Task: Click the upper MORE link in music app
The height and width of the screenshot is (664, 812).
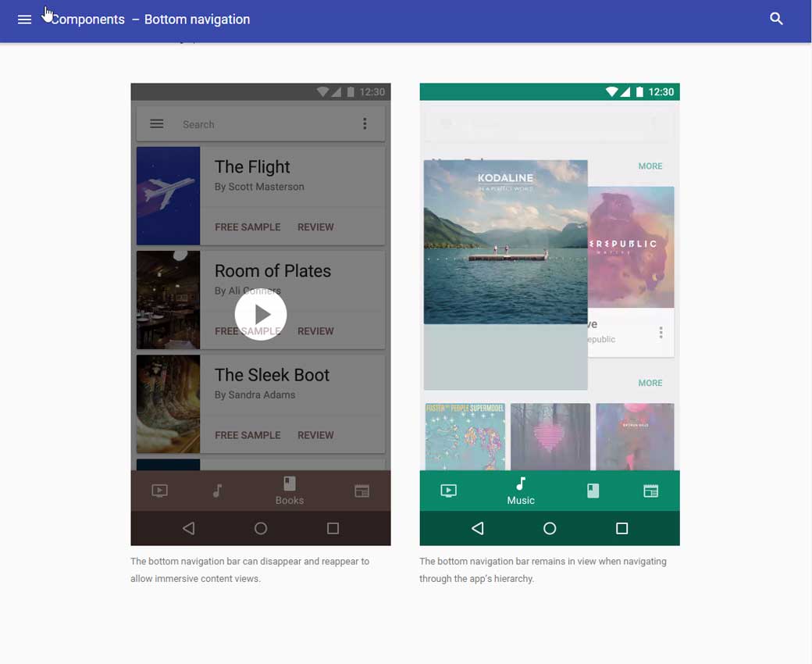Action: [650, 166]
